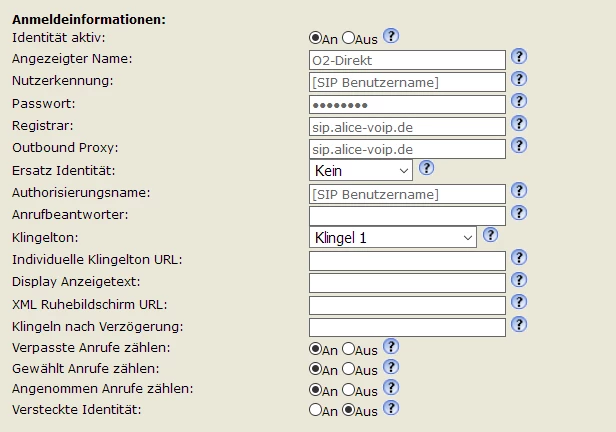Open help icon for Angezeigter Name
The image size is (616, 432).
pos(519,57)
